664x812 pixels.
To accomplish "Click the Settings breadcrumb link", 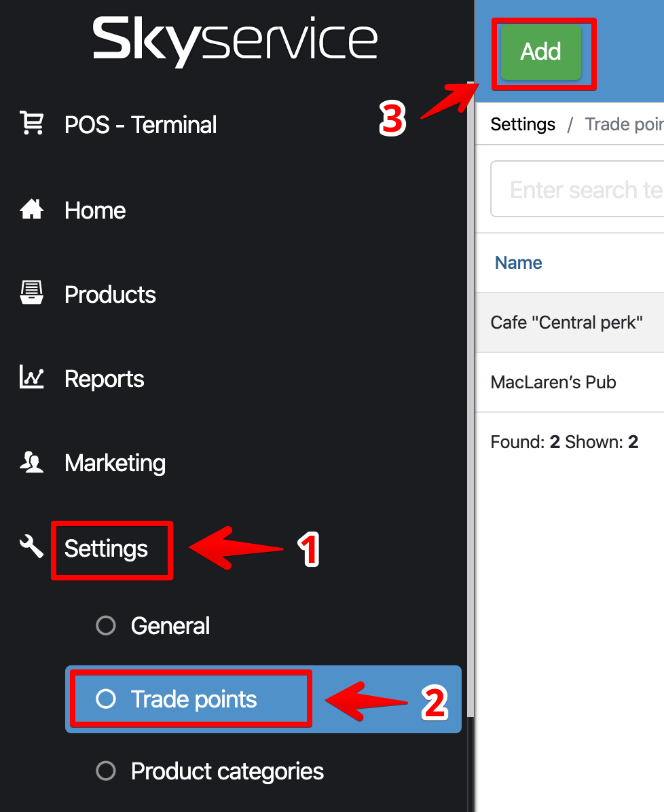I will tap(523, 124).
